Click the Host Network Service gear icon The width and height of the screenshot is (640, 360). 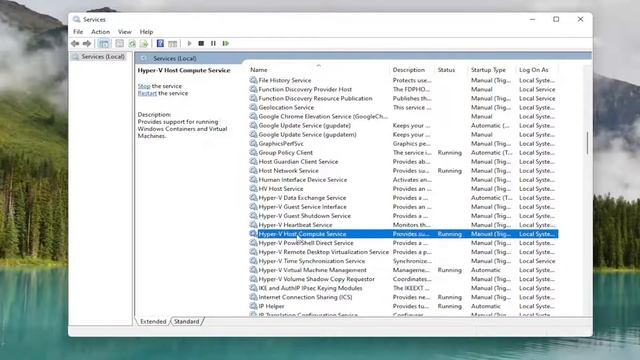[x=253, y=171]
